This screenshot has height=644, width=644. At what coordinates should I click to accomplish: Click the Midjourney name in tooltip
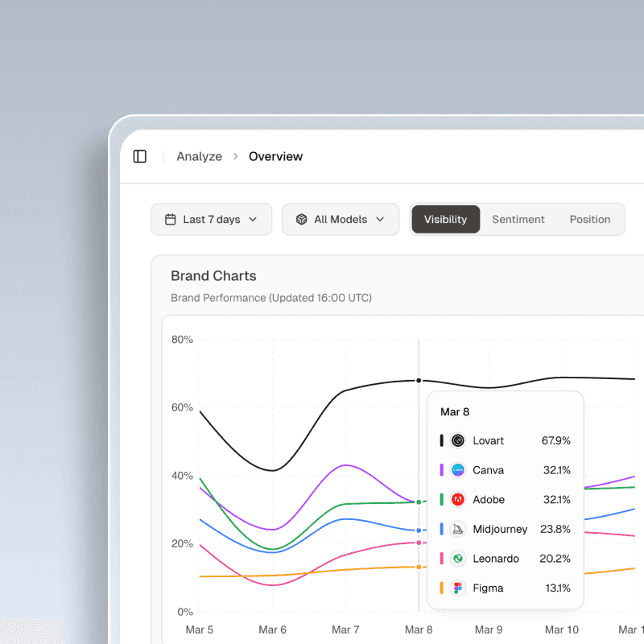500,529
